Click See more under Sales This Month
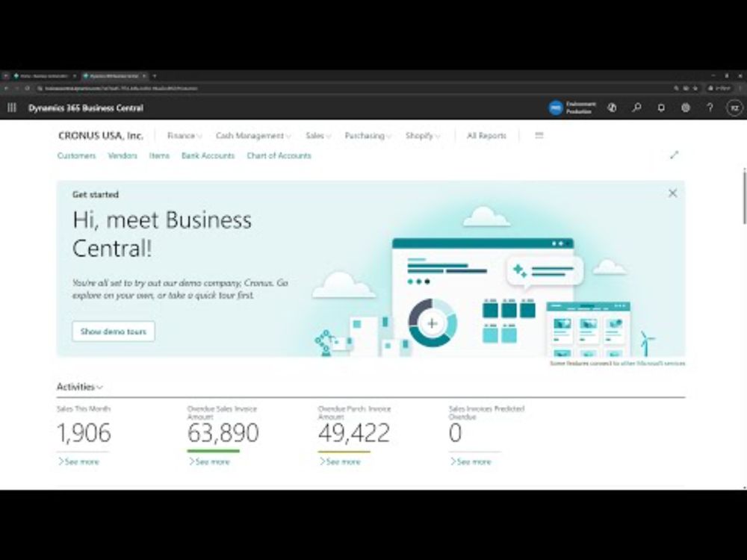The image size is (747, 560). click(78, 461)
